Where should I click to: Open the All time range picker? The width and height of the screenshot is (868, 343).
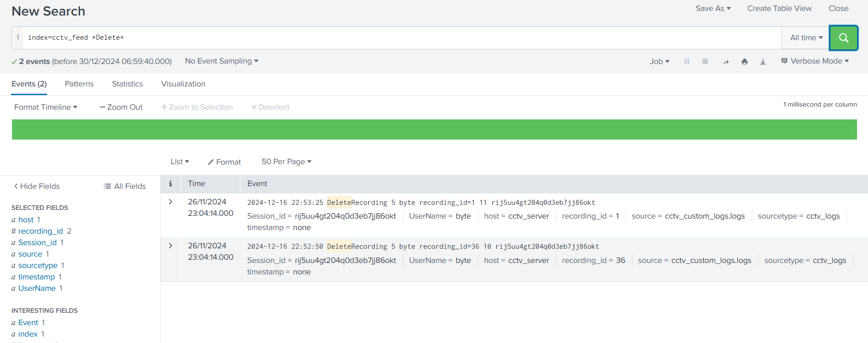click(806, 38)
